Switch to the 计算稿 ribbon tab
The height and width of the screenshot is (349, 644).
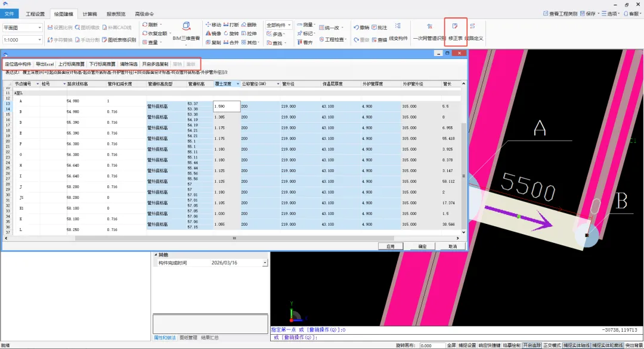point(89,14)
